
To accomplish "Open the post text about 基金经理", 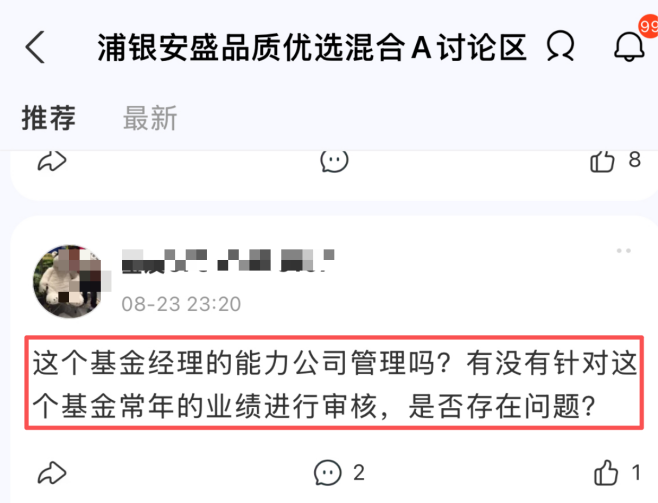I will [334, 383].
